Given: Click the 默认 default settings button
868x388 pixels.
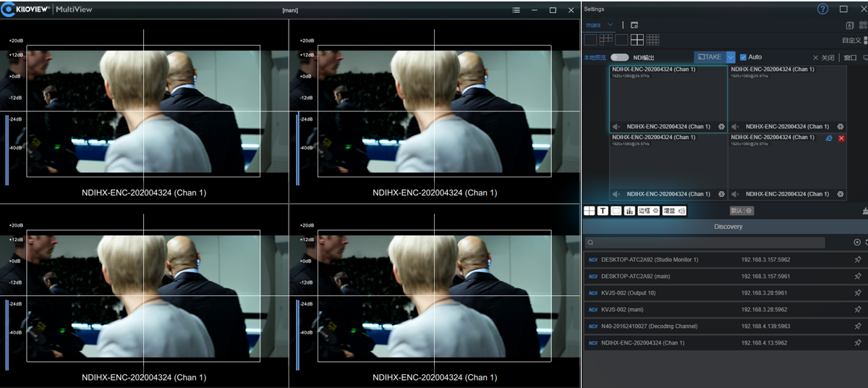Looking at the screenshot, I should click(x=741, y=211).
